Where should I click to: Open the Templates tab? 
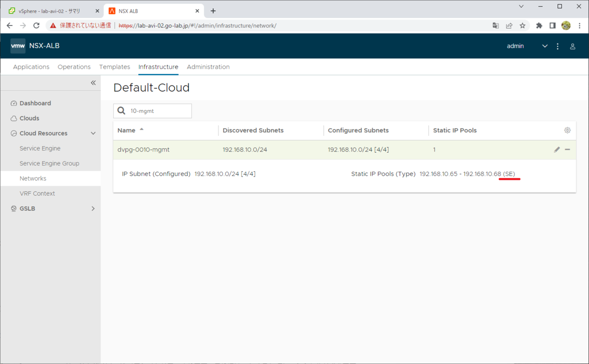coord(114,67)
